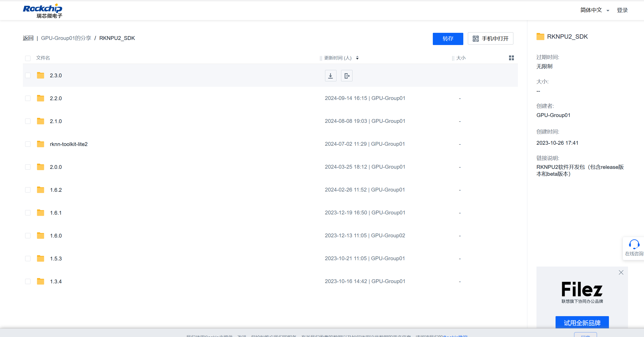The width and height of the screenshot is (644, 337).
Task: Check the box for folder 1.5.3
Action: [28, 259]
